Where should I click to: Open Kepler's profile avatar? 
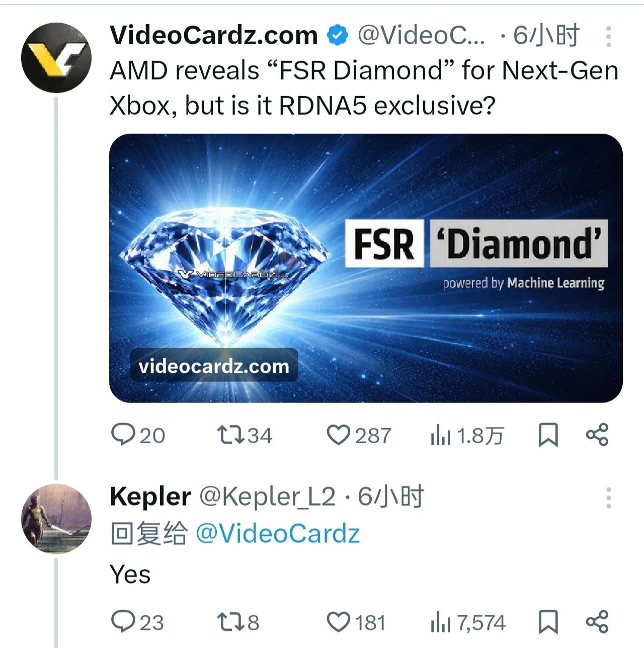pyautogui.click(x=56, y=519)
